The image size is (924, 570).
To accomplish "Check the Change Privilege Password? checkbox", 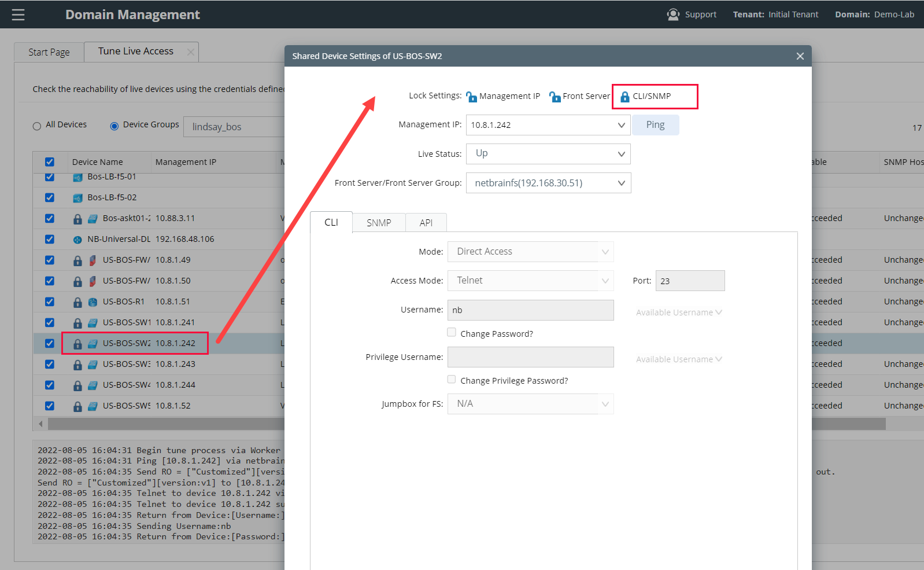I will point(452,379).
